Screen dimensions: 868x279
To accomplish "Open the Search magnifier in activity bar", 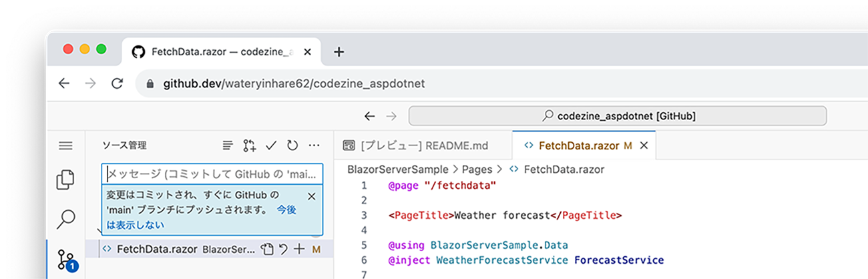I will (x=65, y=218).
